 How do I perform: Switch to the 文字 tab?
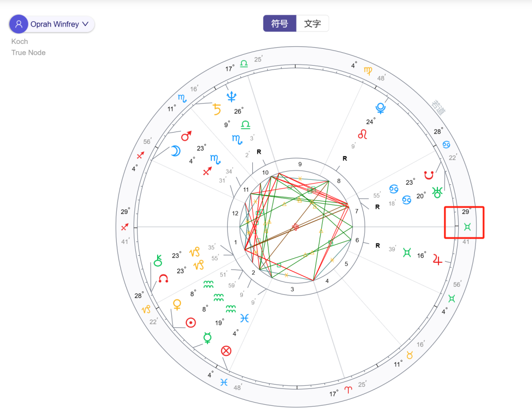click(x=312, y=23)
